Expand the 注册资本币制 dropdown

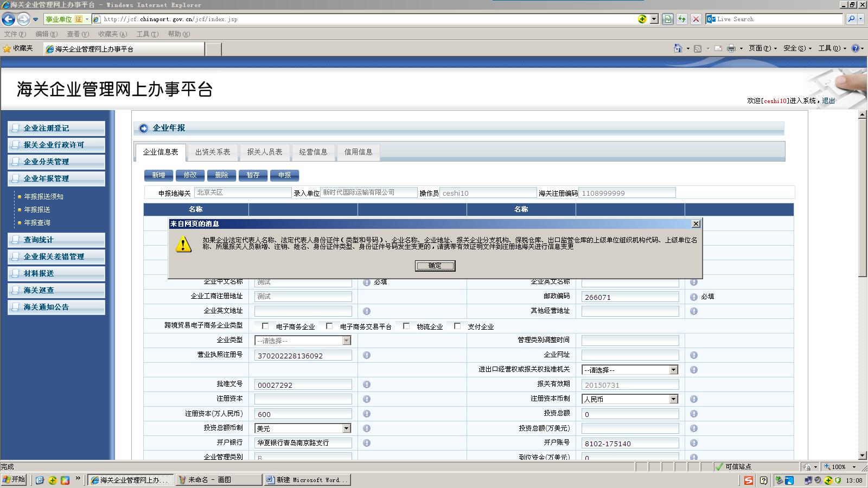[x=673, y=399]
